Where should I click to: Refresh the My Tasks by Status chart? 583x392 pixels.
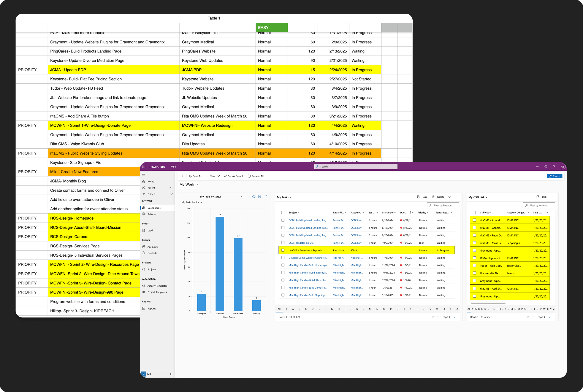[x=254, y=197]
